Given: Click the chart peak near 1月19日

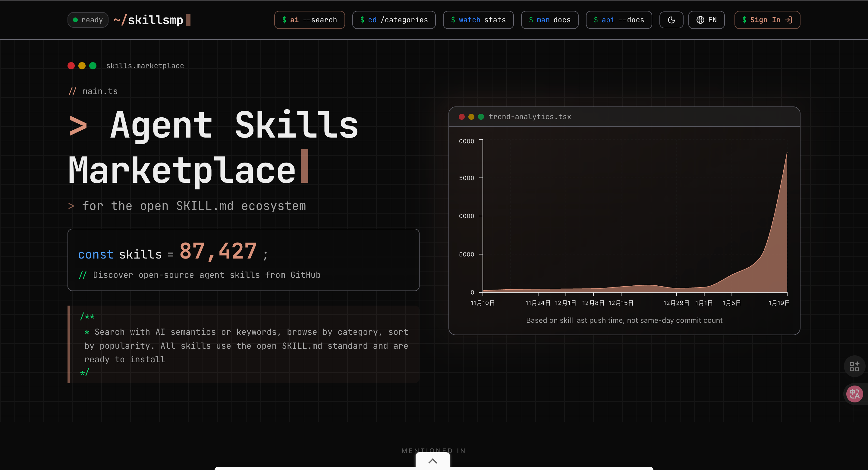Looking at the screenshot, I should [x=786, y=154].
